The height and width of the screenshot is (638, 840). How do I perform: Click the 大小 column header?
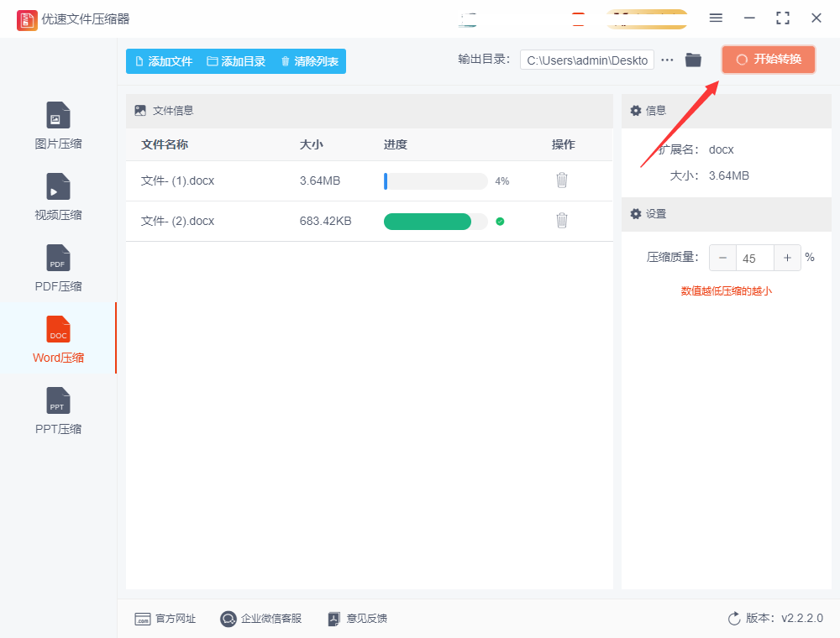tap(312, 144)
